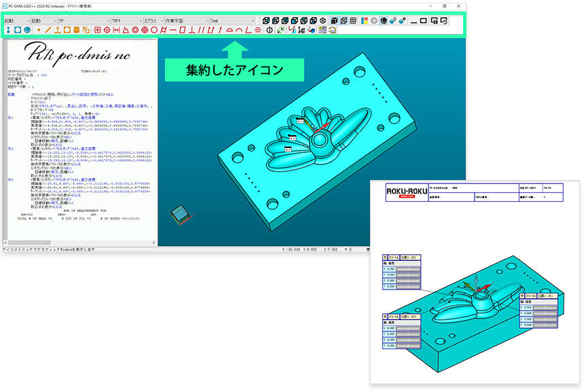Choose the orange plane feature icon

tap(58, 30)
